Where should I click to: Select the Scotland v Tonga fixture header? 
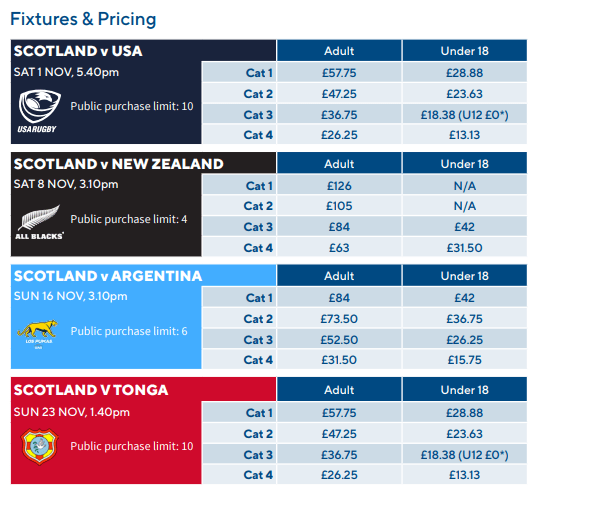tap(90, 390)
